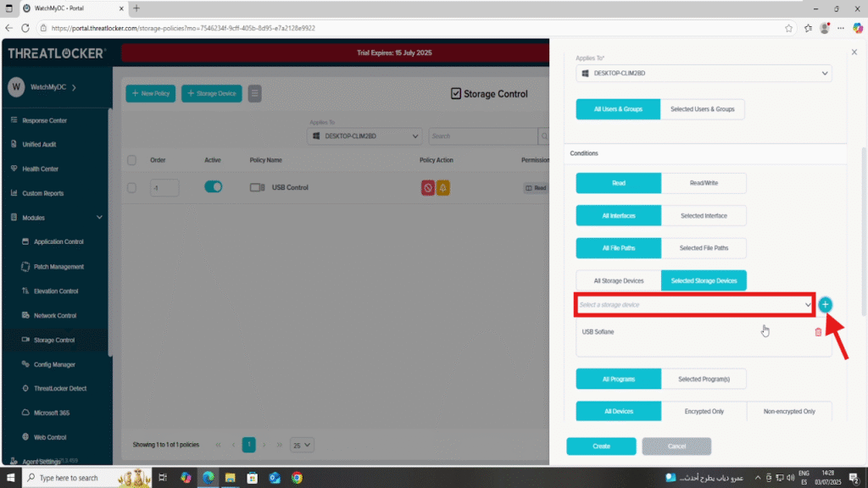Image resolution: width=868 pixels, height=488 pixels.
Task: Click the Create button
Action: (601, 446)
